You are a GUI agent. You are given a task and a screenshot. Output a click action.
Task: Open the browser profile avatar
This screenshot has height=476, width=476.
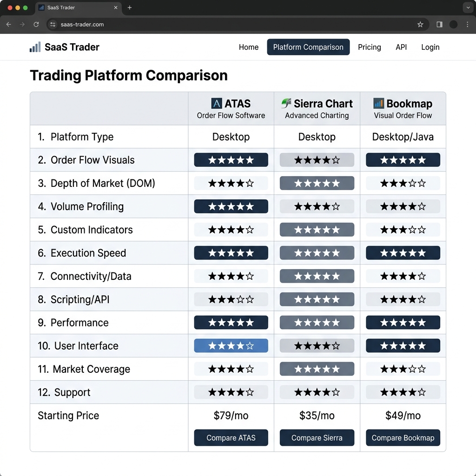pos(453,24)
